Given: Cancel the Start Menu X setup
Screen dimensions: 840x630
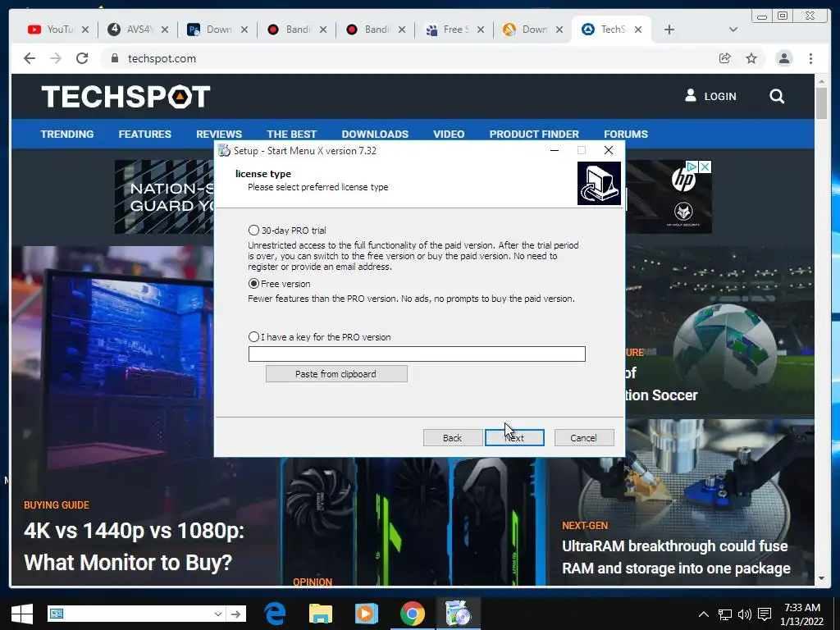Looking at the screenshot, I should pyautogui.click(x=584, y=438).
